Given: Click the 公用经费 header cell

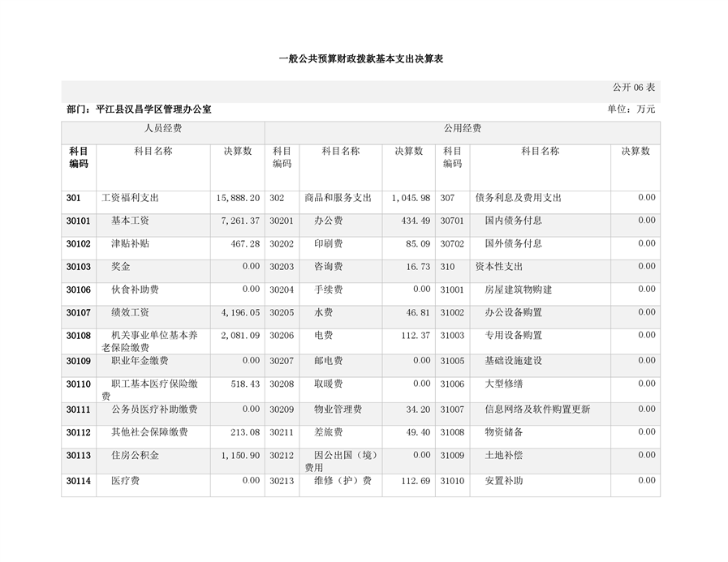Looking at the screenshot, I should click(462, 129).
